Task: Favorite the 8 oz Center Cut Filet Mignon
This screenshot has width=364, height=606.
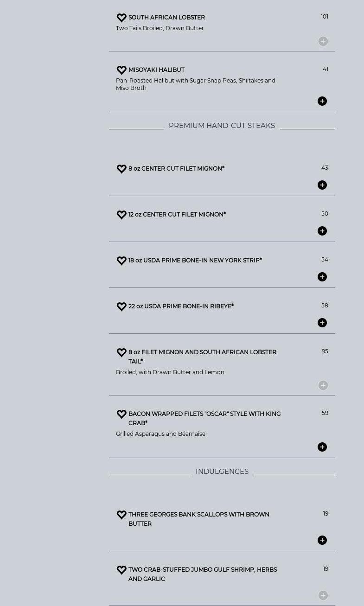Action: (121, 169)
